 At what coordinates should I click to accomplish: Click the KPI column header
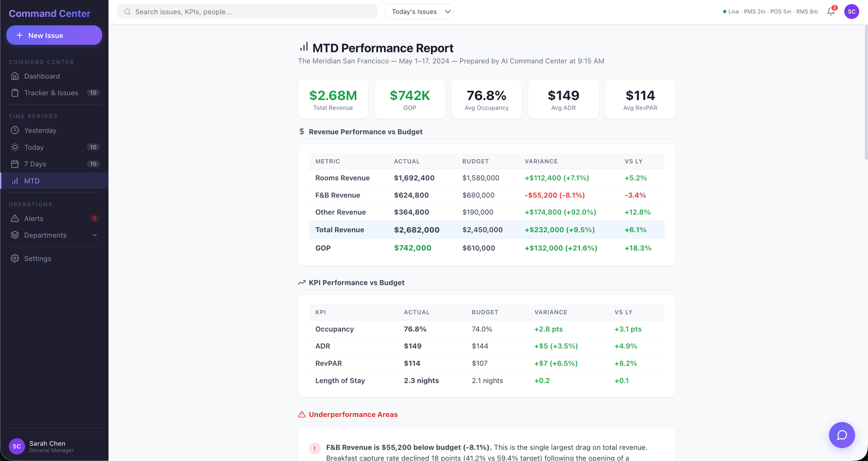pyautogui.click(x=321, y=312)
